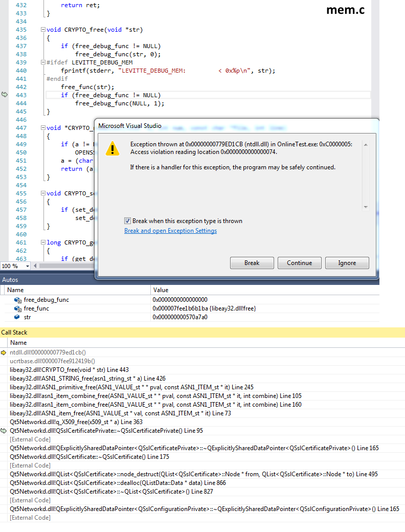
Task: Select ntdll.dll!00000000779ed1cb() stack frame
Action: coord(48,352)
